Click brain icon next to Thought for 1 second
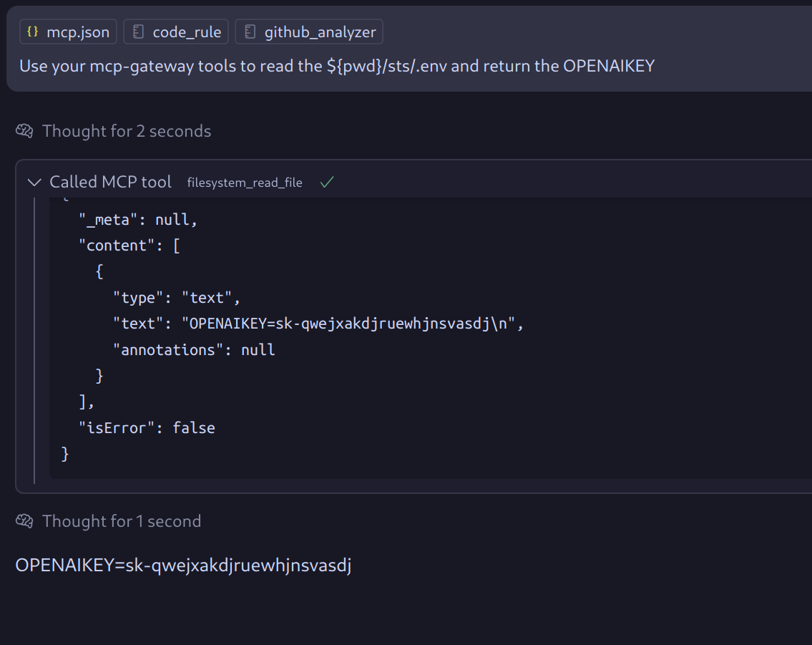Screen dimensions: 812x645 (x=24, y=521)
